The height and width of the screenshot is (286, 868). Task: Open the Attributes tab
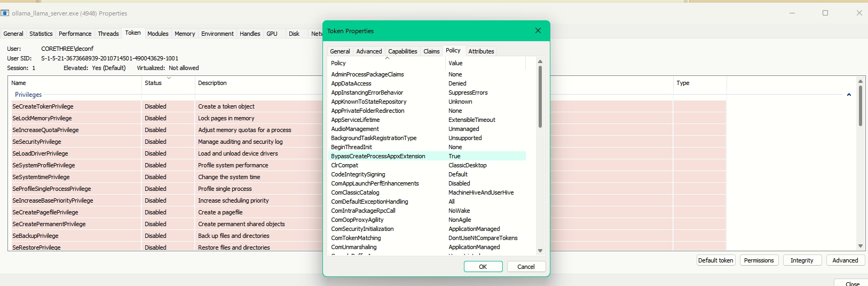[481, 51]
